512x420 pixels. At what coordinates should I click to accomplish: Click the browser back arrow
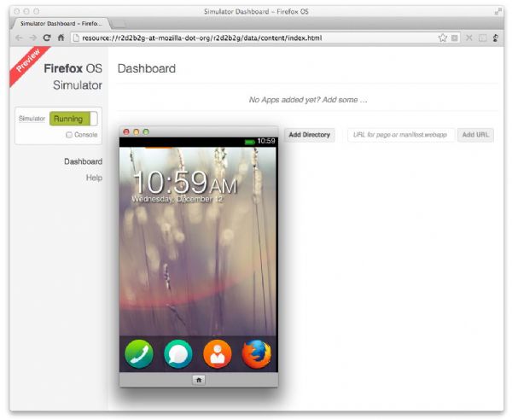click(x=19, y=38)
